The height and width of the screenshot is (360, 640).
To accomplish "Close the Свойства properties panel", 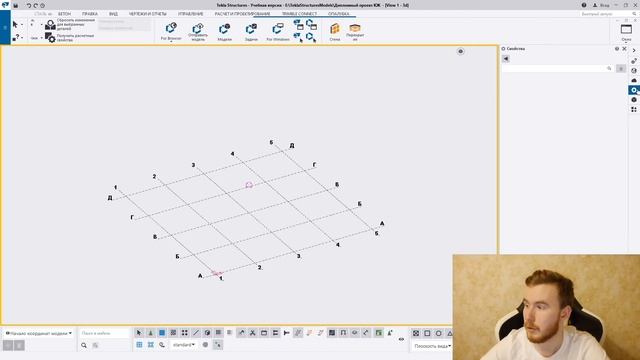I will [x=624, y=49].
